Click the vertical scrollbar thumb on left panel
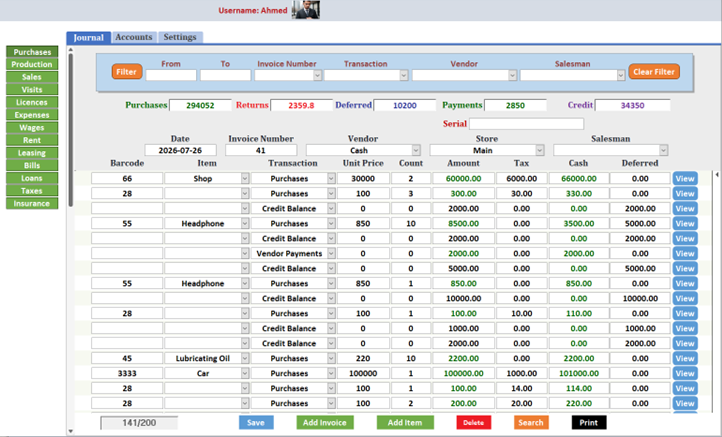Viewport: 722px width, 437px height. coord(71,130)
